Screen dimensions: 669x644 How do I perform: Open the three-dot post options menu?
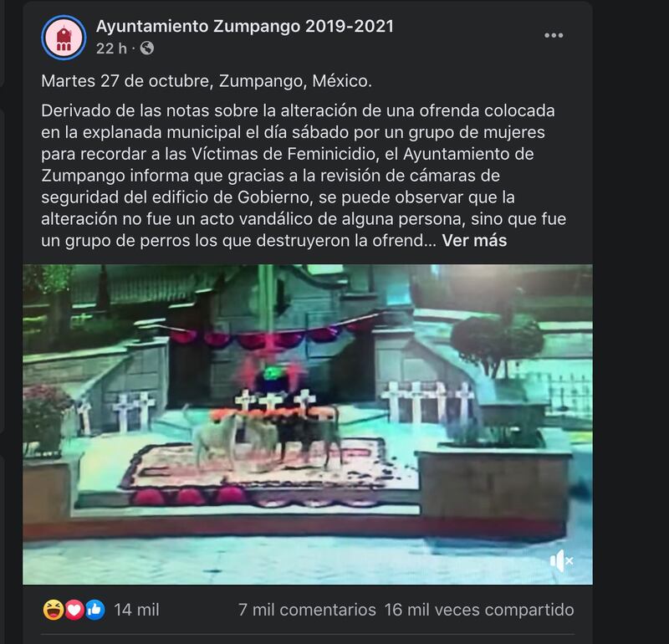[554, 35]
